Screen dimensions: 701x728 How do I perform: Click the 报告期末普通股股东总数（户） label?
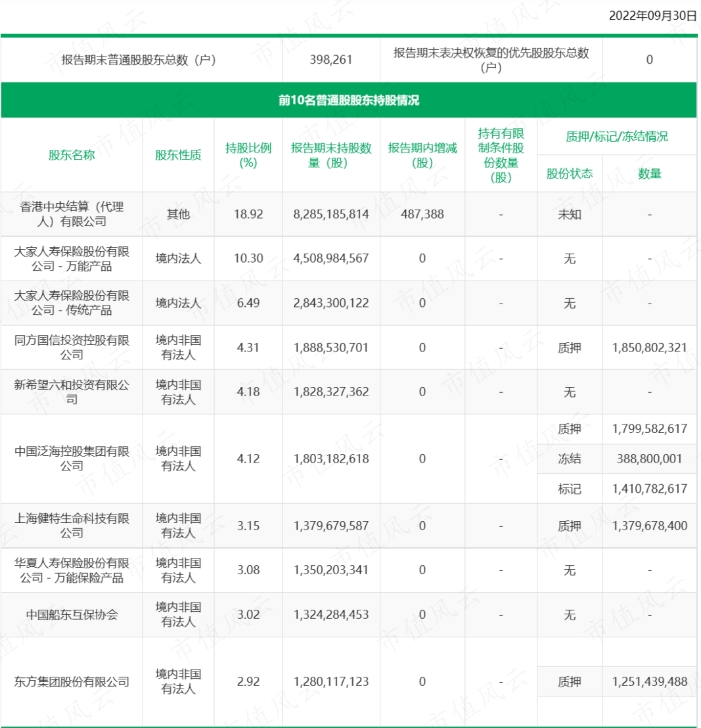click(x=139, y=60)
